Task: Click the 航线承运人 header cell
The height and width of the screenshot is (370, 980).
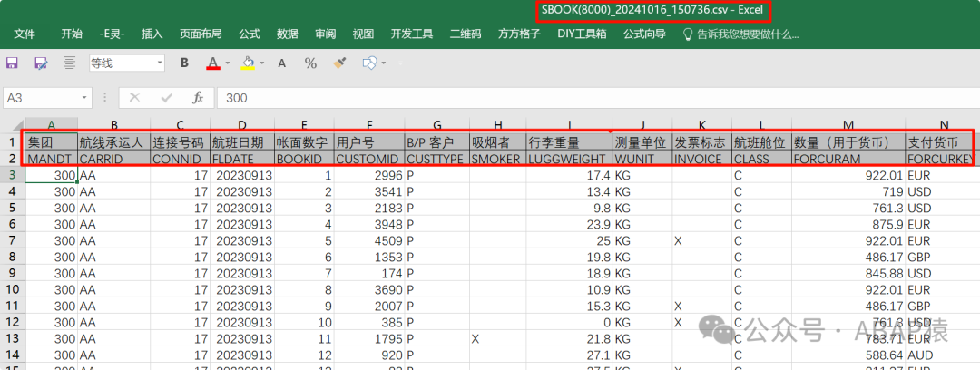Action: 113,141
